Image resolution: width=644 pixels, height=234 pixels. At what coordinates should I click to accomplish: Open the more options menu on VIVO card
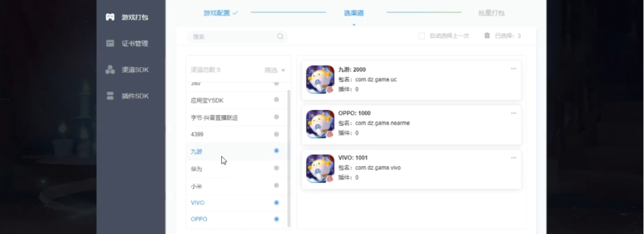click(x=513, y=158)
